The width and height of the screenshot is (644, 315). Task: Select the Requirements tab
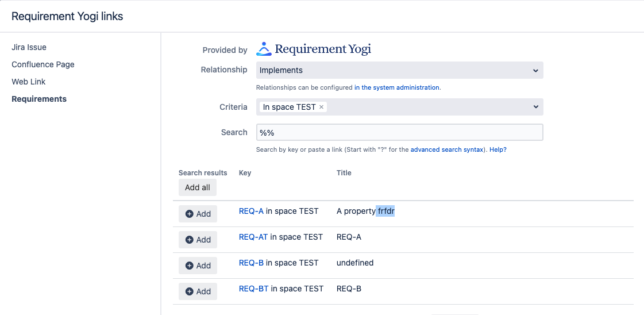(39, 99)
